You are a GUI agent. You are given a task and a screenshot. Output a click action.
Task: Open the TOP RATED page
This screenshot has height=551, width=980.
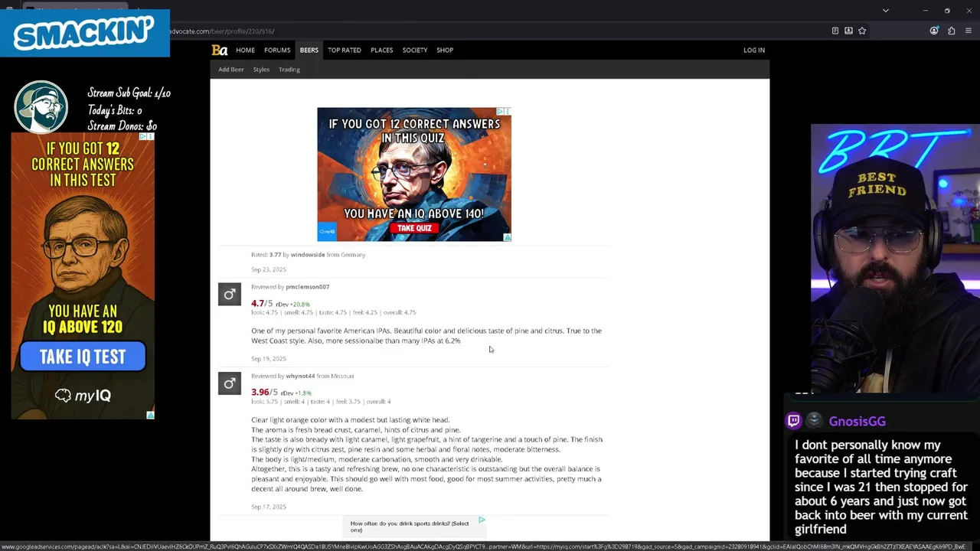point(345,51)
